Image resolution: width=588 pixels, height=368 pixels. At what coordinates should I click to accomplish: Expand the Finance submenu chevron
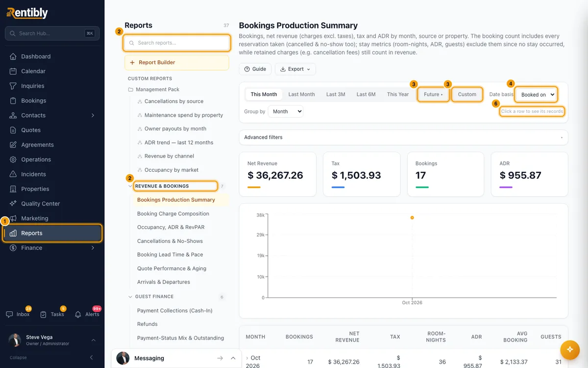click(93, 248)
